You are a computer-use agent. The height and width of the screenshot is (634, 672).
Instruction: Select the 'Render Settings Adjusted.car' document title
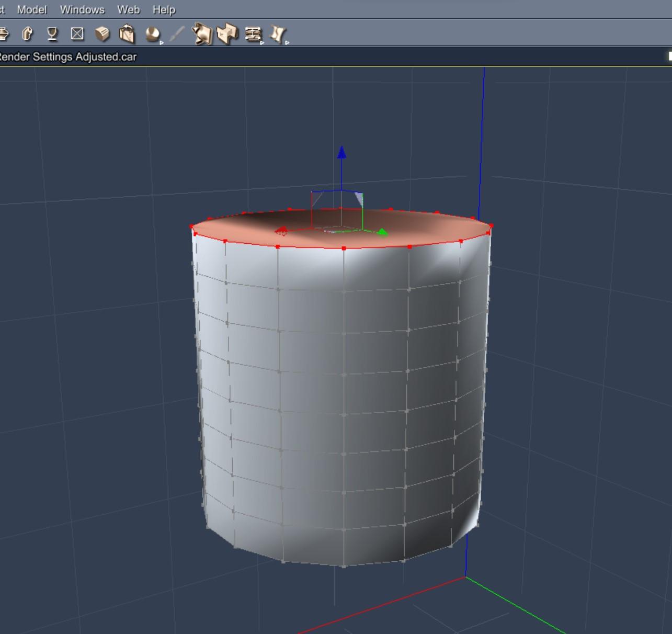tap(68, 56)
